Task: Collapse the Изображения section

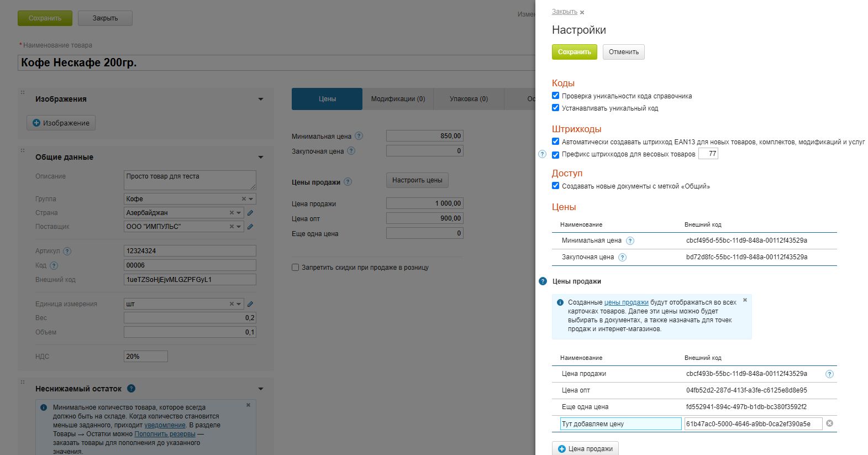Action: coord(261,100)
